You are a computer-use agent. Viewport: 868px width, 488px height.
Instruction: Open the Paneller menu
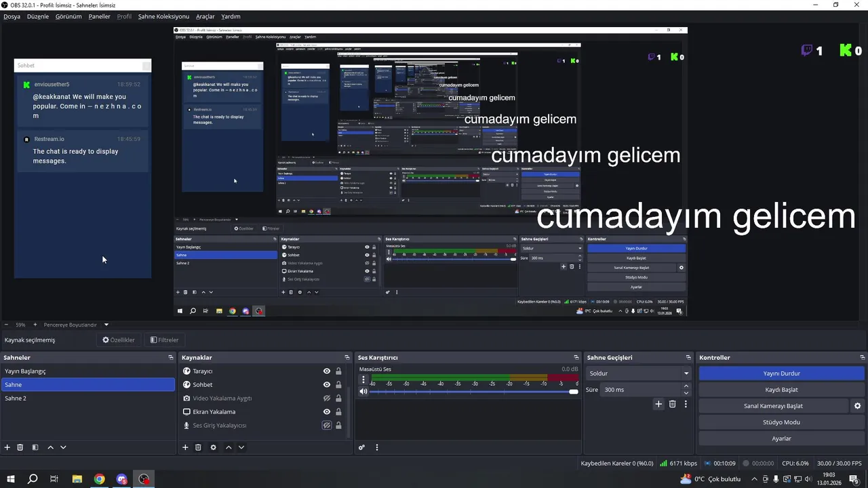click(x=100, y=16)
